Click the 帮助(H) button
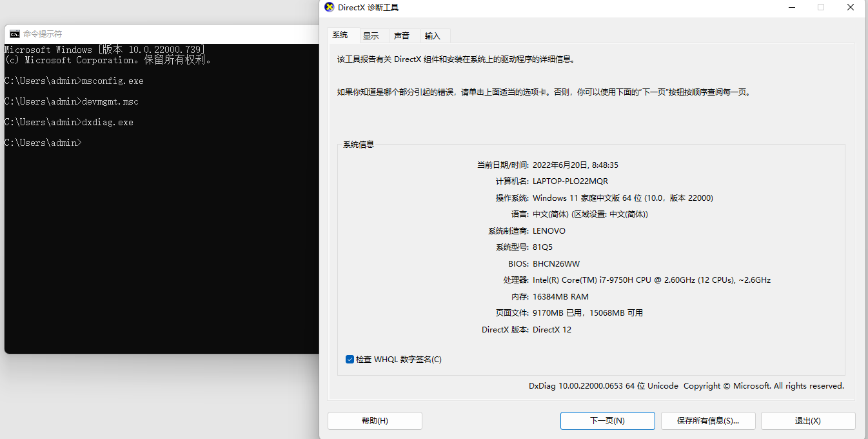 375,421
